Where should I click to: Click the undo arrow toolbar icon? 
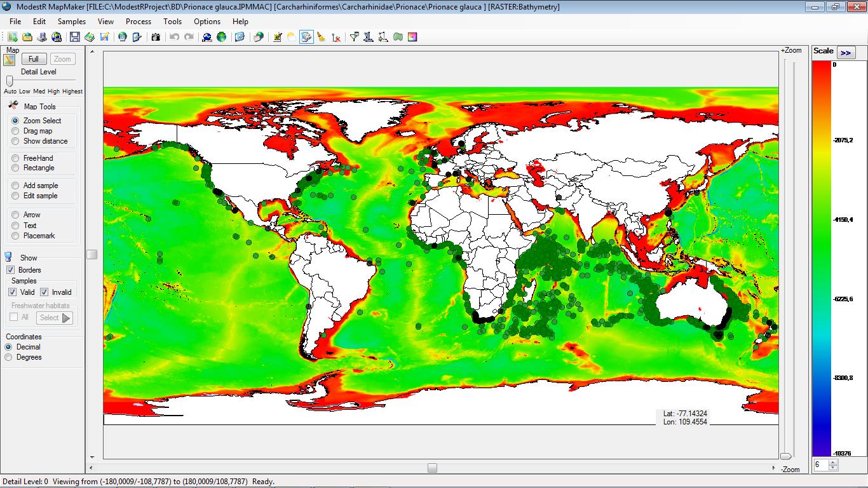(174, 37)
